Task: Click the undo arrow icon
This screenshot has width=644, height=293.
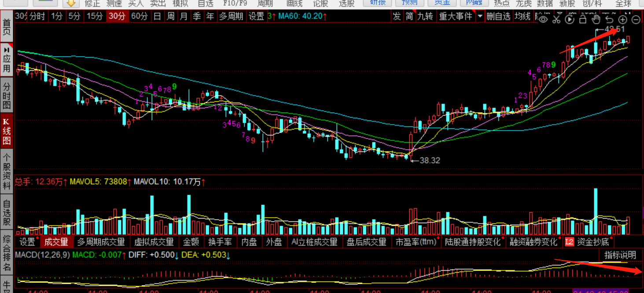Action: click(x=610, y=19)
